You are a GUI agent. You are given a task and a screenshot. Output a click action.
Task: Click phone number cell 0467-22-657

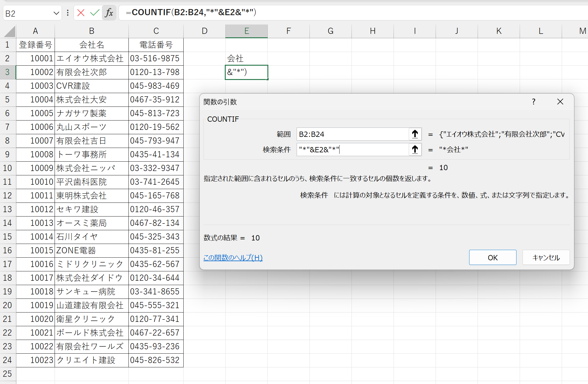[156, 333]
